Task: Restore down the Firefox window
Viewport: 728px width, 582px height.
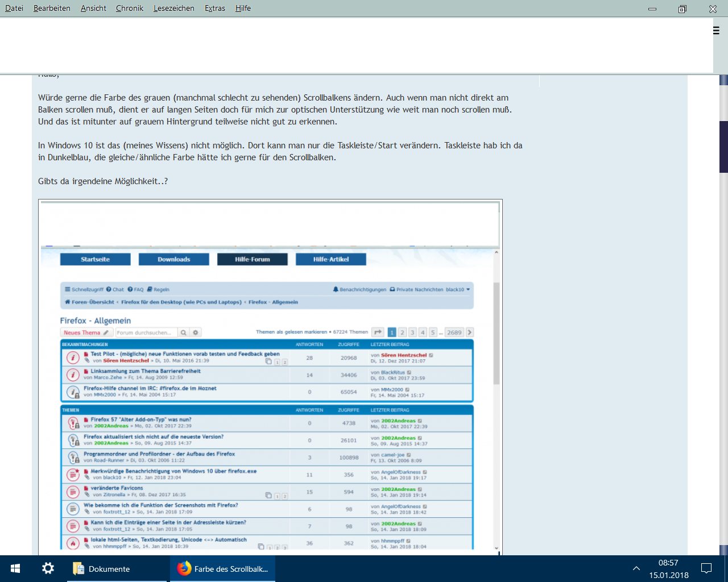Action: click(x=682, y=9)
